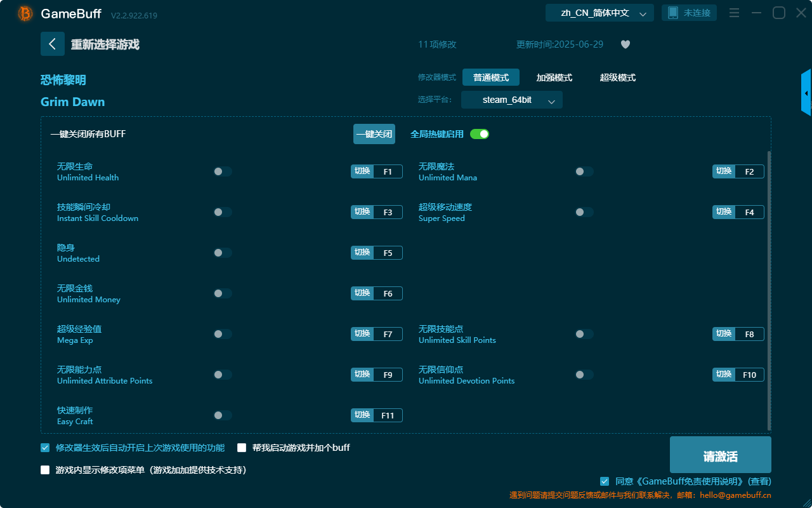Image resolution: width=812 pixels, height=508 pixels.
Task: Click the blue tab on the right edge
Action: 807,92
